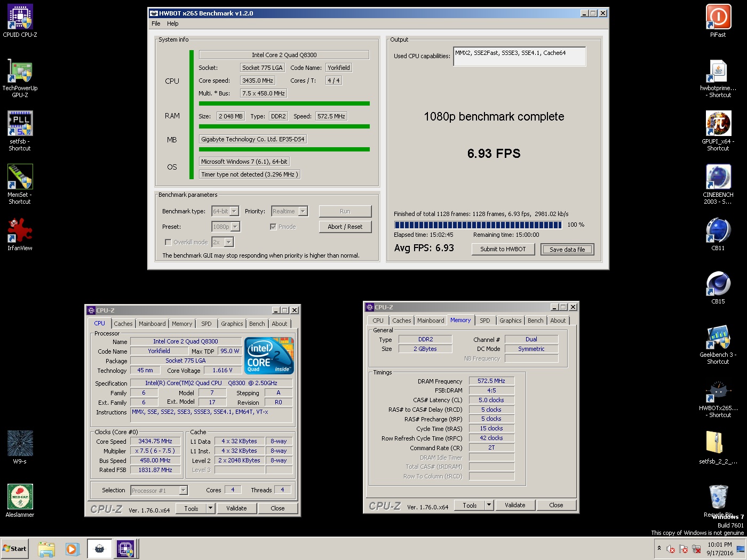Expand the Benchmark type dropdown

point(234,211)
